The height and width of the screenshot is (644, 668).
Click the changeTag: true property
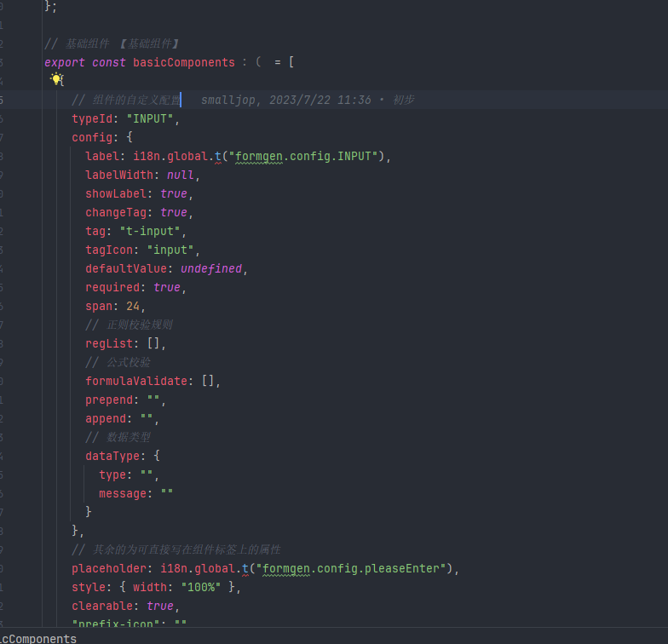pos(140,212)
